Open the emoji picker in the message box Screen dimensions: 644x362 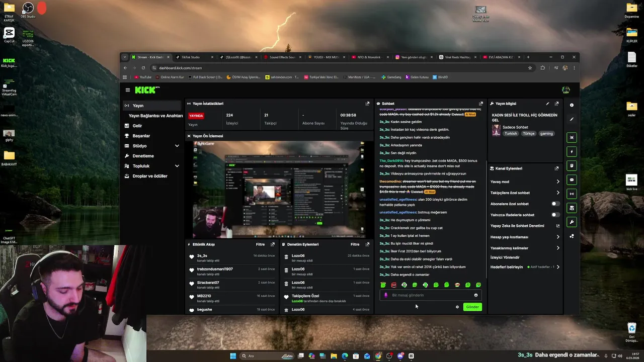pyautogui.click(x=476, y=295)
